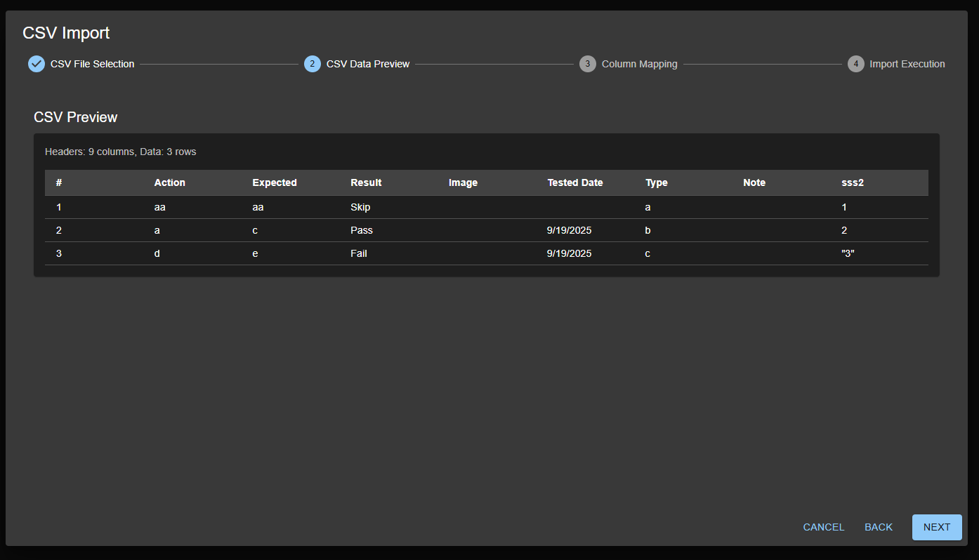Screen dimensions: 979x560
Task: Select the Pass result cell in row 2
Action: [362, 230]
